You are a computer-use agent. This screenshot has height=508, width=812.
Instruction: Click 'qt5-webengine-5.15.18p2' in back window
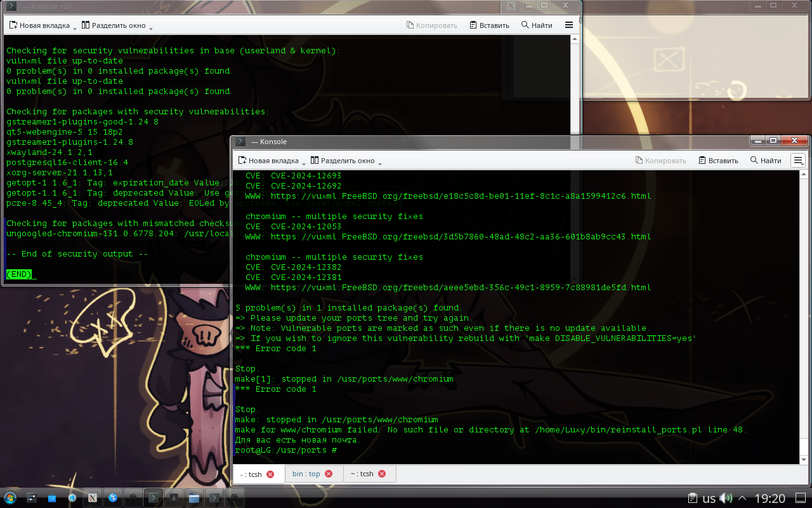(x=65, y=132)
